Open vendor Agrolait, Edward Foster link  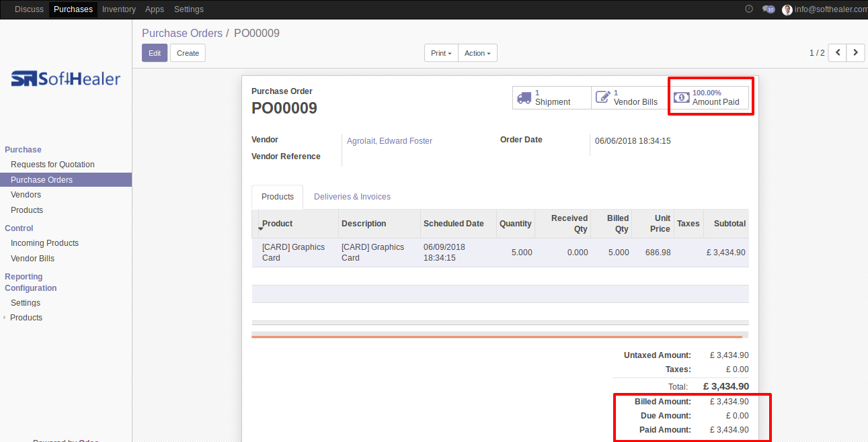pyautogui.click(x=389, y=141)
